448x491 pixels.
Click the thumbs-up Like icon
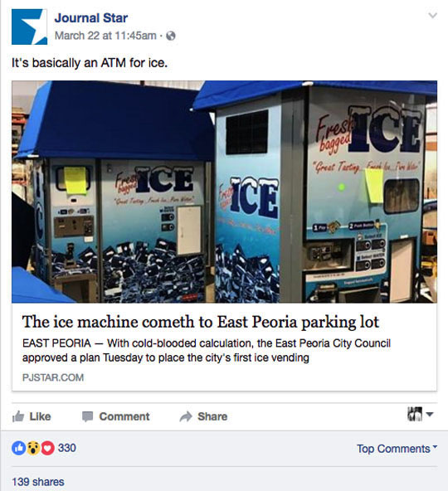tap(18, 416)
